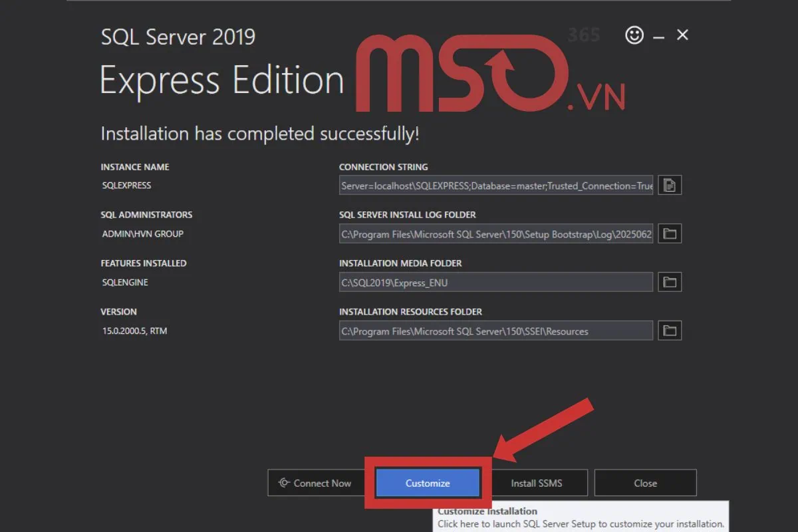Open the SQL Server install log folder

click(x=669, y=233)
